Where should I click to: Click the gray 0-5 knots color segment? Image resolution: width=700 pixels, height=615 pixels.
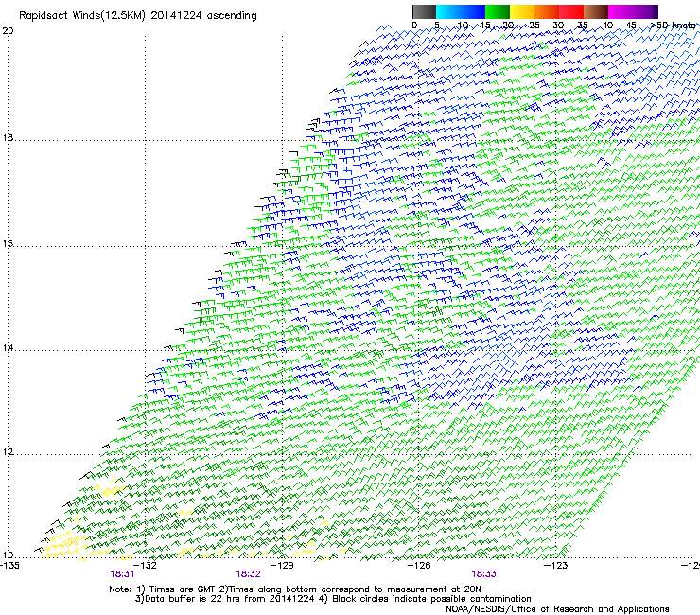tap(424, 11)
